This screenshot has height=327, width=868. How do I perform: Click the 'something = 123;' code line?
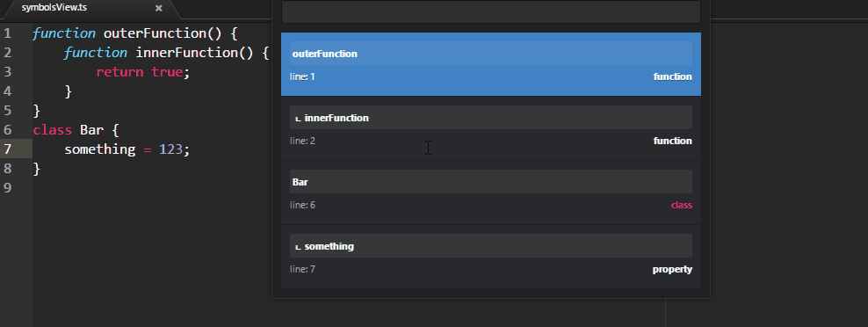pos(127,149)
